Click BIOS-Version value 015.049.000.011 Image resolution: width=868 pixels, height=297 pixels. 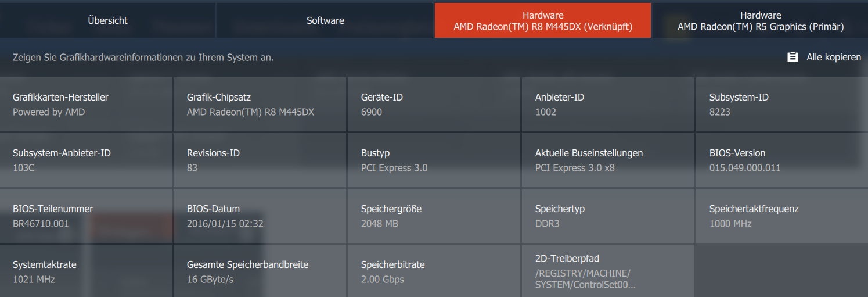click(745, 168)
